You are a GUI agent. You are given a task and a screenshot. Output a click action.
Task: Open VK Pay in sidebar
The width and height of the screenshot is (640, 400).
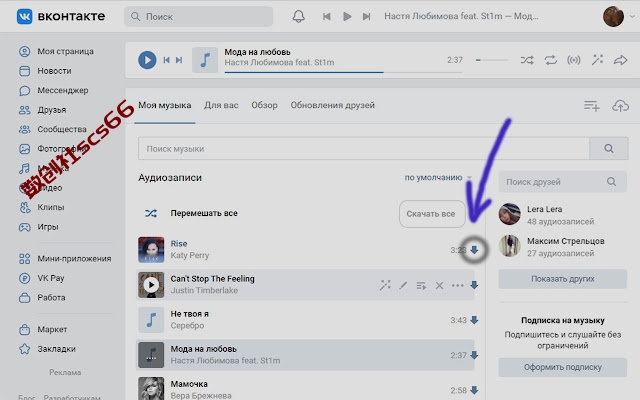(42, 278)
